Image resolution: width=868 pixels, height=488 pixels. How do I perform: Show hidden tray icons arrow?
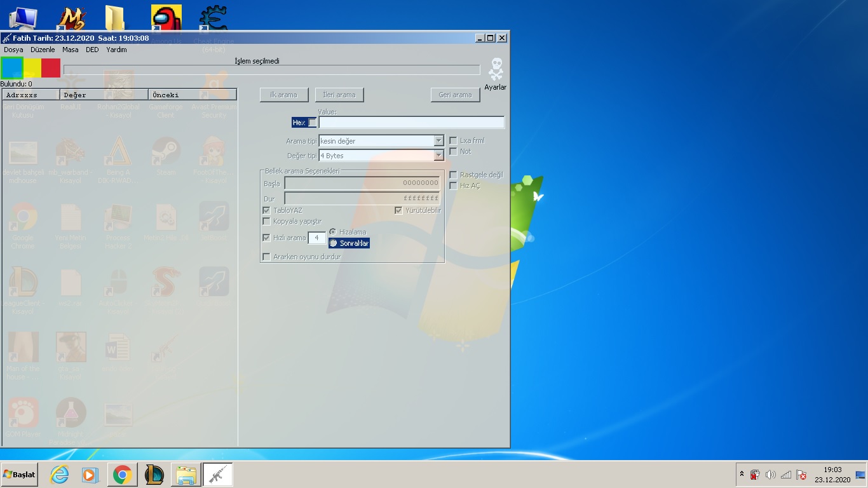tap(742, 475)
